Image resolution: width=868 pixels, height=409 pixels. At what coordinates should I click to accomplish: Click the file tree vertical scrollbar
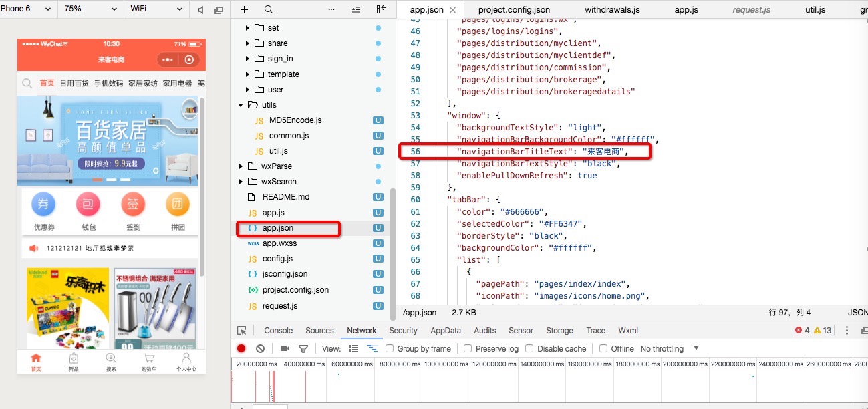coord(393,254)
